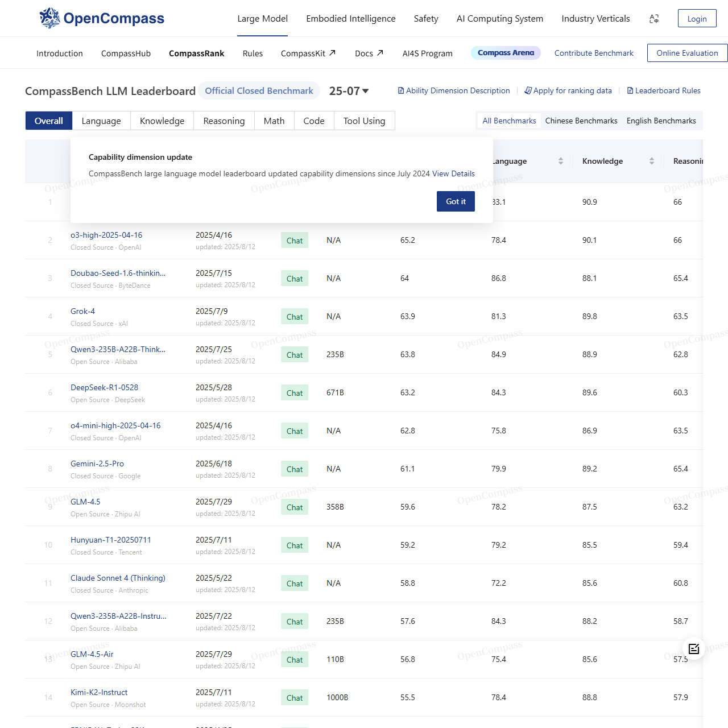
Task: Switch to English Benchmarks filter
Action: point(661,121)
